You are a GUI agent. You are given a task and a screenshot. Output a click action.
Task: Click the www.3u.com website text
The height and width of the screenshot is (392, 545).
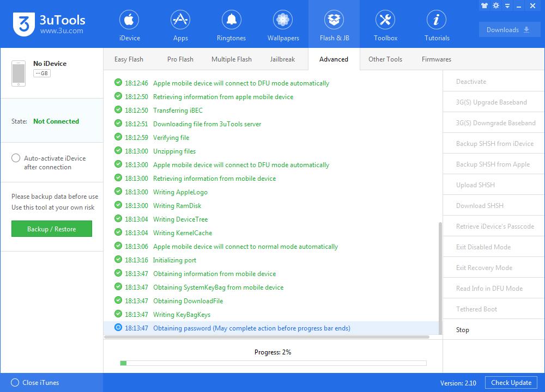(62, 30)
